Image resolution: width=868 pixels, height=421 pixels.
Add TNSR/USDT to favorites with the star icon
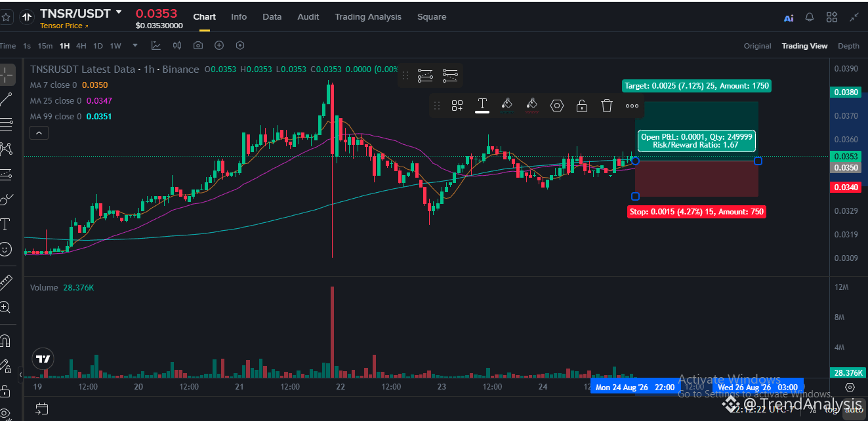coord(7,17)
